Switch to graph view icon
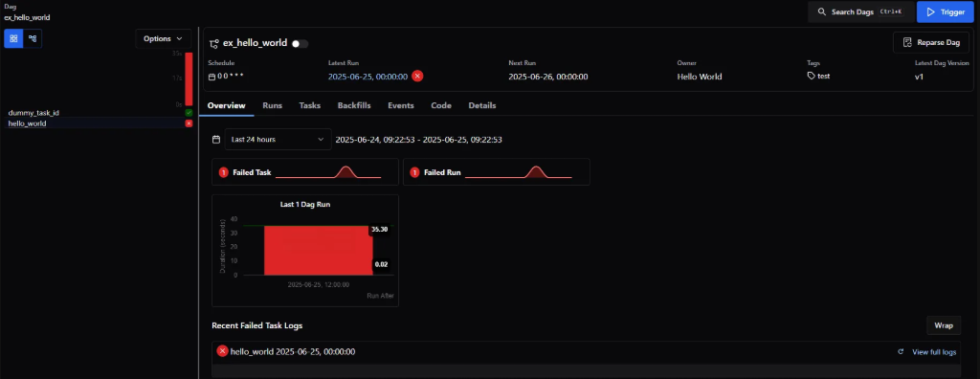This screenshot has width=980, height=379. click(33, 38)
